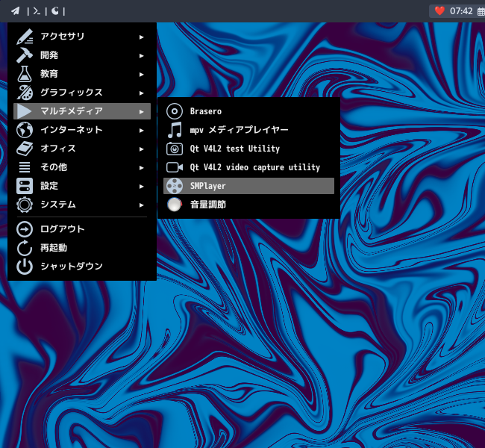Expand the 設定 submenu arrow
The width and height of the screenshot is (485, 448).
[x=141, y=186]
